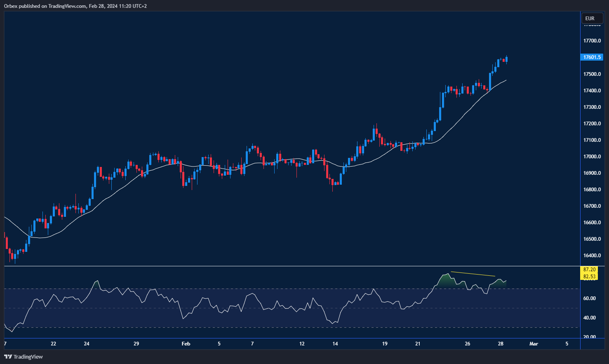Click the 60.00 RSI scale label
The image size is (609, 364).
[590, 298]
